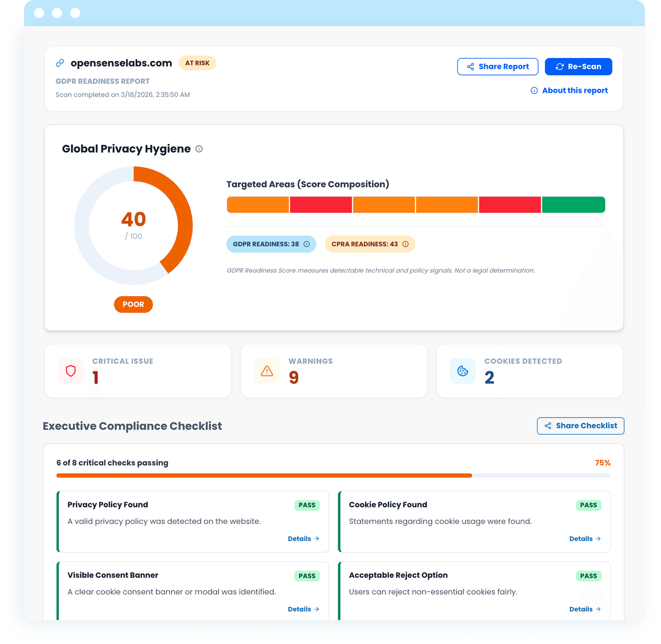
Task: Click the AT RISK status badge
Action: [x=197, y=63]
